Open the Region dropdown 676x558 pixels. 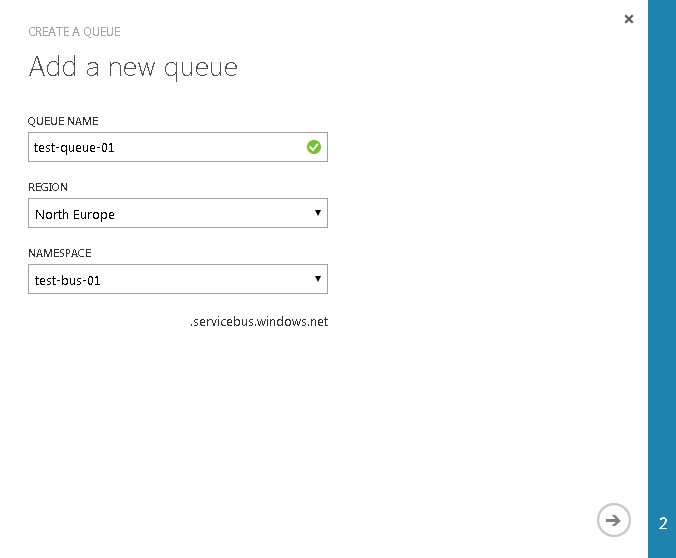178,214
